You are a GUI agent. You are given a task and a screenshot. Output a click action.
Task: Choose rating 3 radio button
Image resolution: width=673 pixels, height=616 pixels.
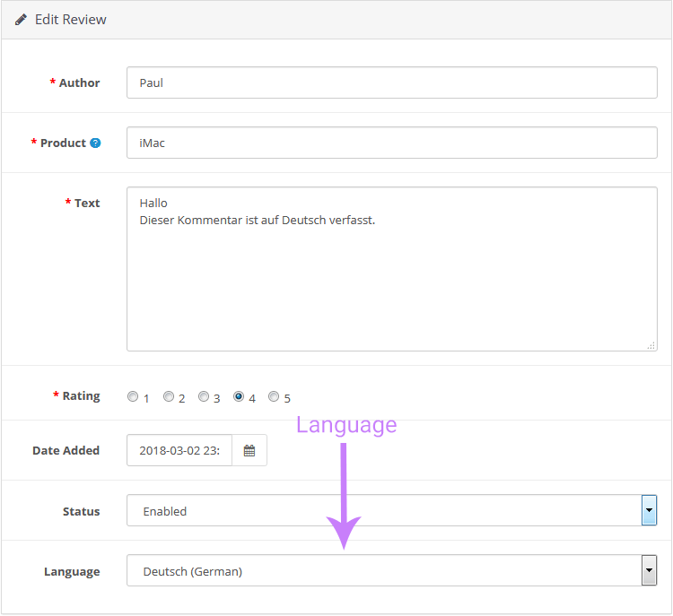[x=204, y=397]
